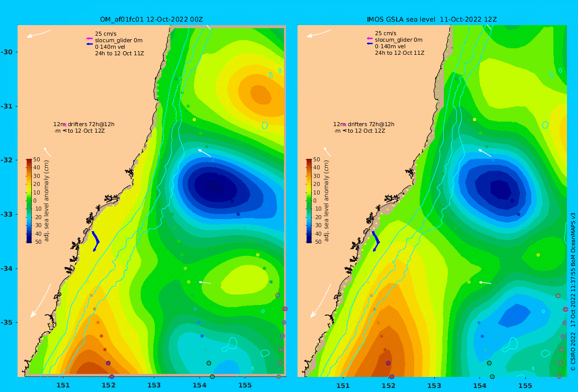Viewport: 578px width, 392px height.
Task: Click the large white southward arrow on left map
Action: point(41,300)
